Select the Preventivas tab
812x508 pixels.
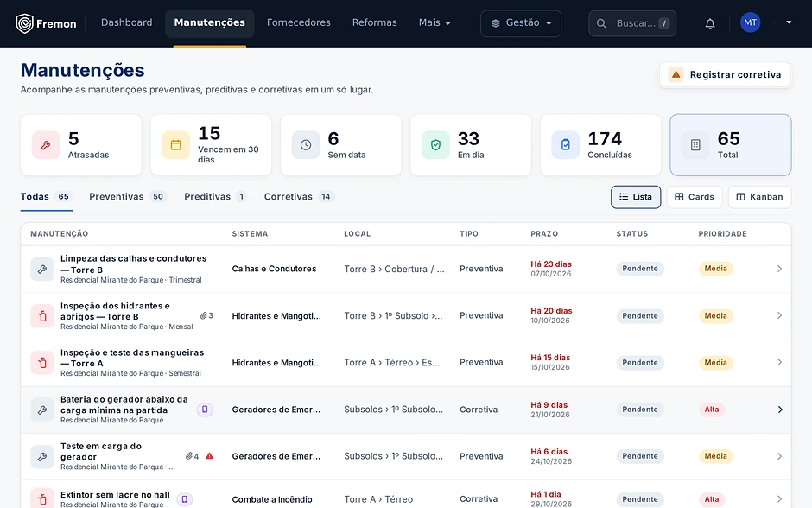(x=128, y=197)
